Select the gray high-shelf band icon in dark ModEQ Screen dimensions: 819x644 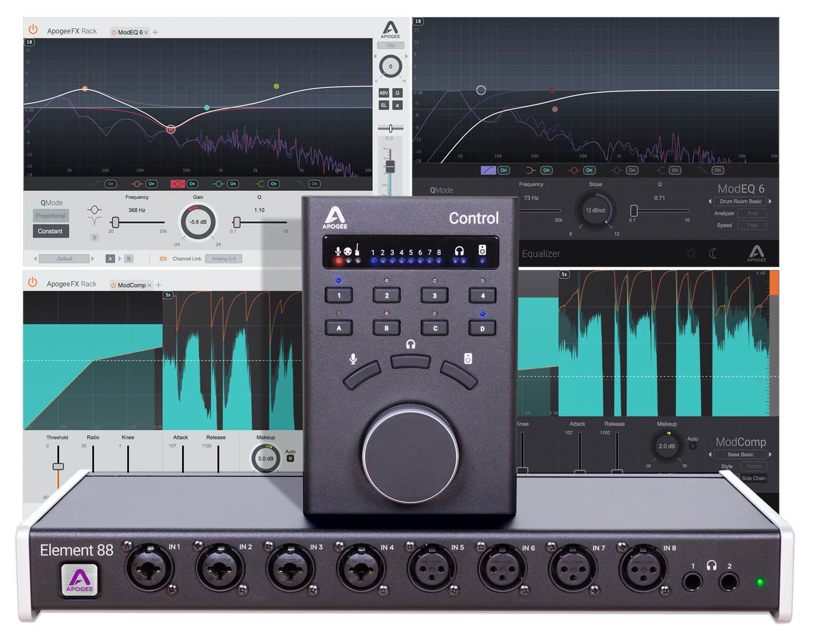coord(660,170)
